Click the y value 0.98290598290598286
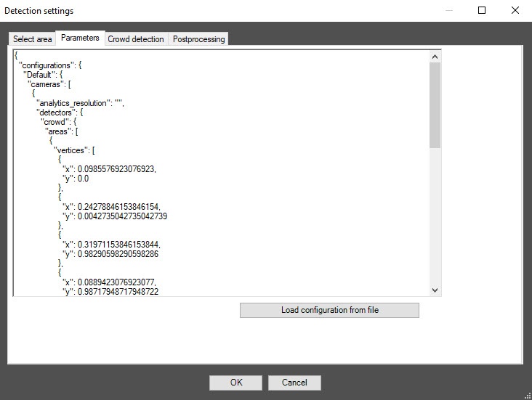Screen dimensions: 532x400 pyautogui.click(x=118, y=254)
